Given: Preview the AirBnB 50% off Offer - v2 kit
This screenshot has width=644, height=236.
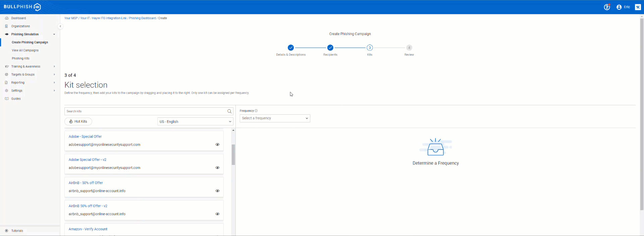Looking at the screenshot, I should (217, 214).
